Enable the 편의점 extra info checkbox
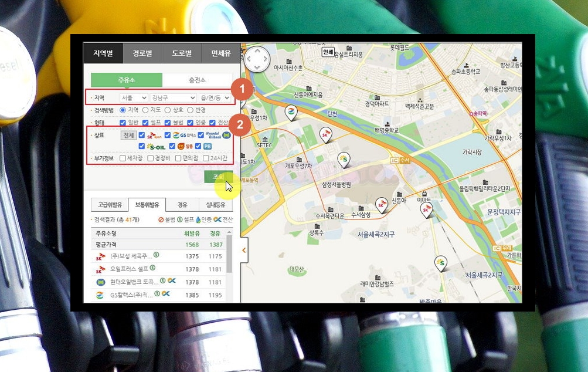The height and width of the screenshot is (372, 588). click(x=178, y=158)
